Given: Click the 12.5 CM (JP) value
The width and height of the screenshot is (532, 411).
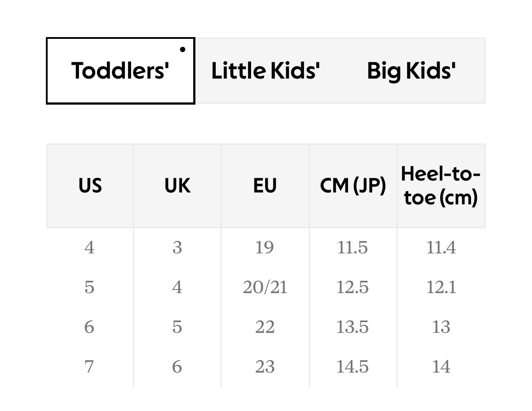Looking at the screenshot, I should click(x=352, y=287).
